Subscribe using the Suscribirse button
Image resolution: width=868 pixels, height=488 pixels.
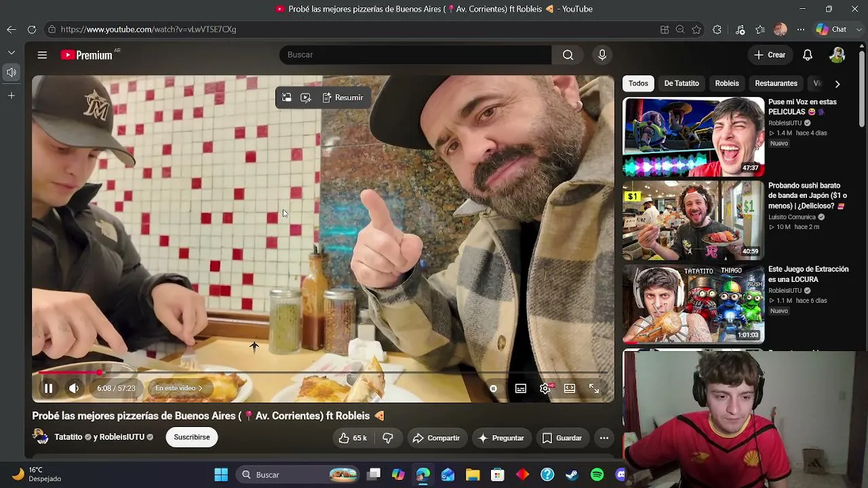tap(192, 437)
